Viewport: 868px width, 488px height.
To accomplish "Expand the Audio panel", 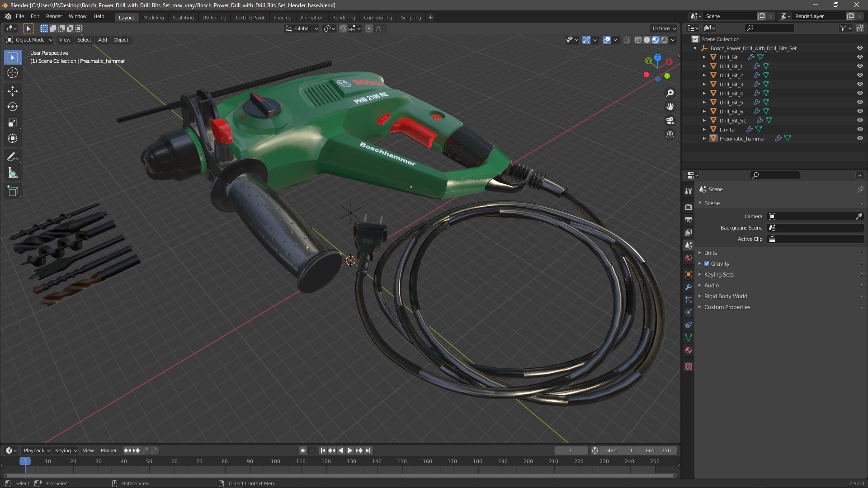I will 711,285.
